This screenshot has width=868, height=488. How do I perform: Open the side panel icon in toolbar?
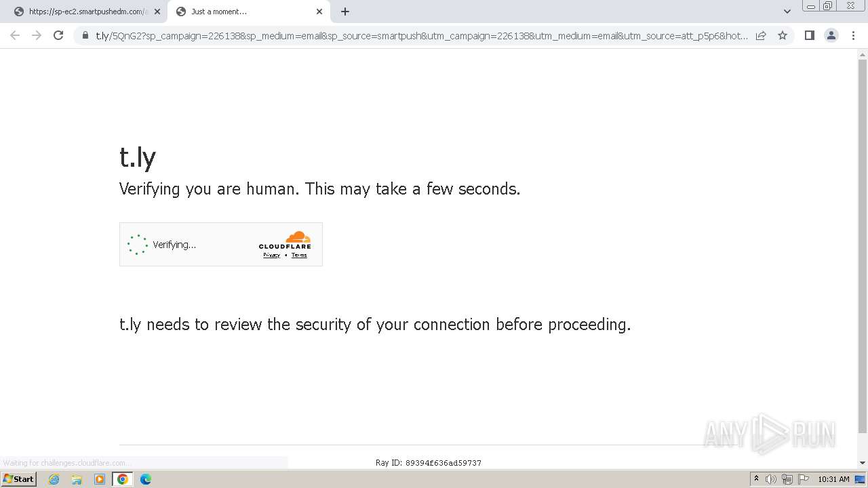click(809, 35)
